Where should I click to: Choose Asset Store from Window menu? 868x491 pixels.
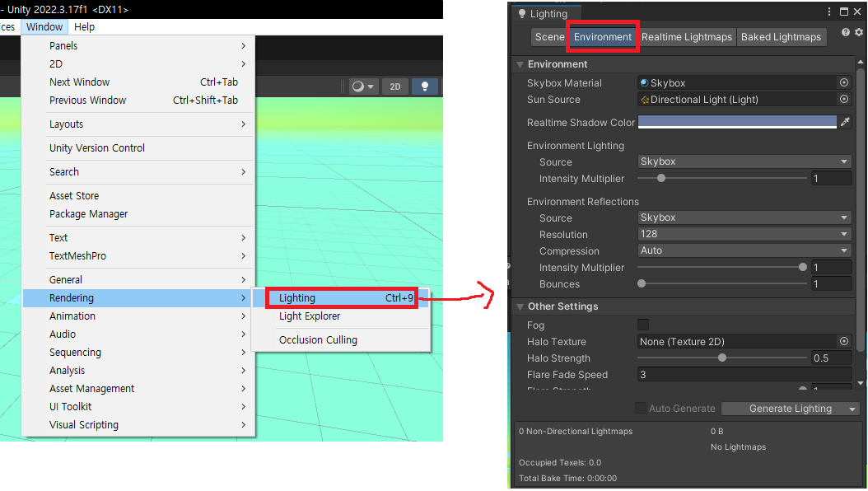point(138,195)
